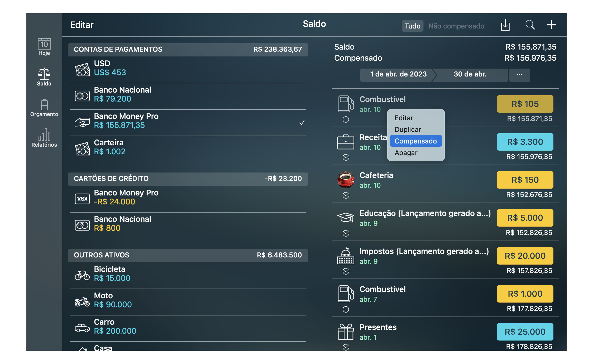Click the import download icon
This screenshot has width=593, height=364.
(505, 25)
